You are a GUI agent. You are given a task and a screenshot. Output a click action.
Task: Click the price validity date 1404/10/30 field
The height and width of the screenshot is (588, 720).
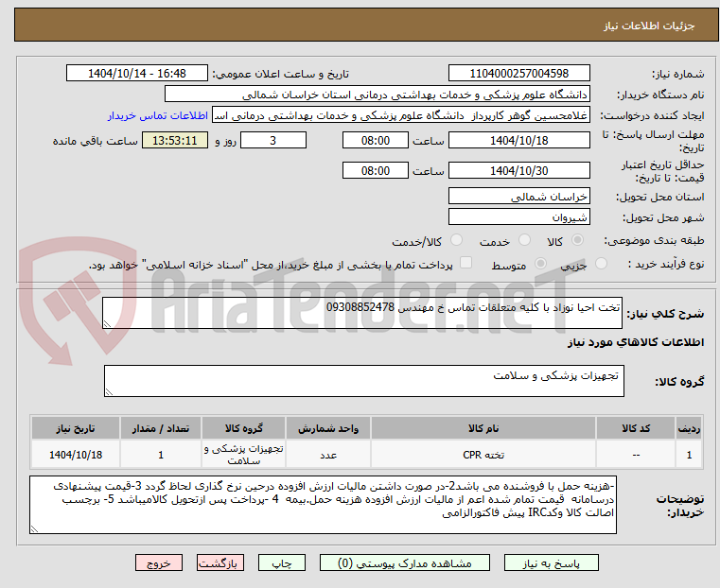(x=518, y=170)
